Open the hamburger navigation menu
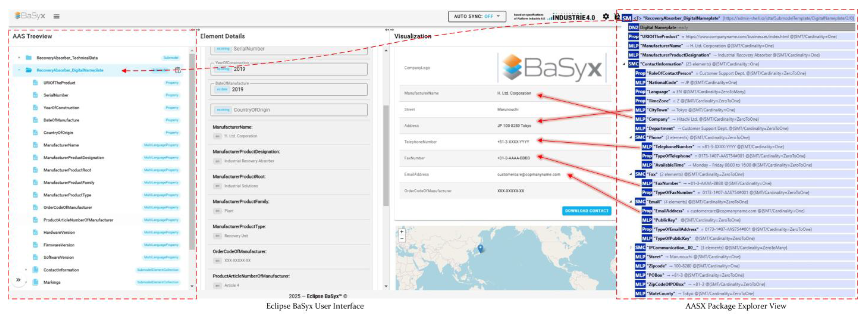 click(x=57, y=16)
